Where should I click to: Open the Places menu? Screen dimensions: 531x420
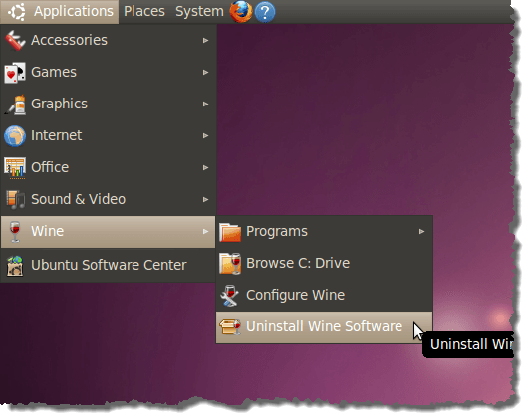click(144, 12)
